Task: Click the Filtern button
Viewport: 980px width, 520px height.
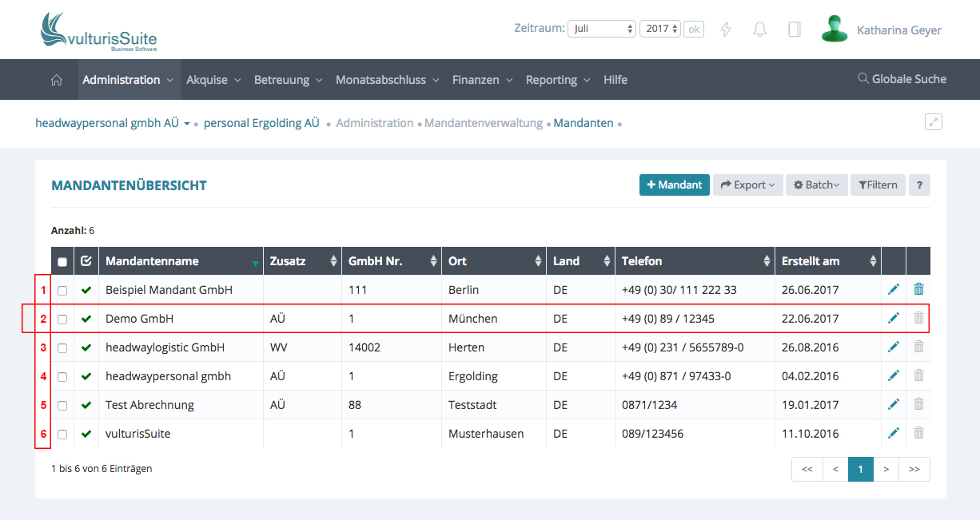Action: tap(878, 185)
